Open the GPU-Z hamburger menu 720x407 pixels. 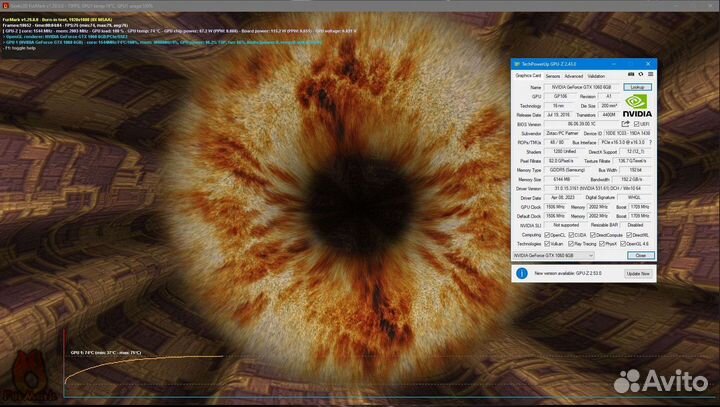click(651, 75)
